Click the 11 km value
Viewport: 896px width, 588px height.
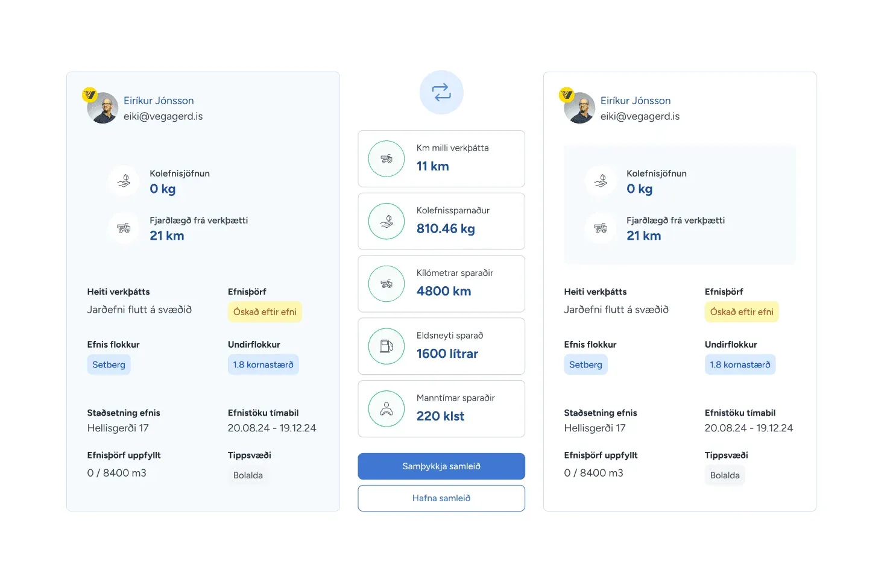(x=433, y=166)
